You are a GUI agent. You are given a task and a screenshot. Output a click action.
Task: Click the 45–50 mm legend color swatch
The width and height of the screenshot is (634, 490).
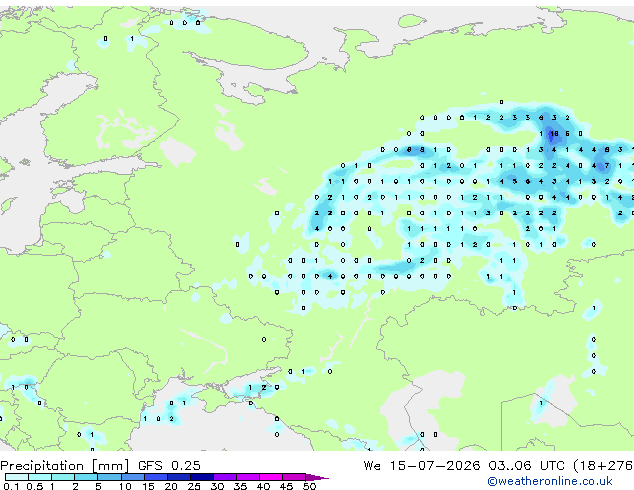pos(294,477)
